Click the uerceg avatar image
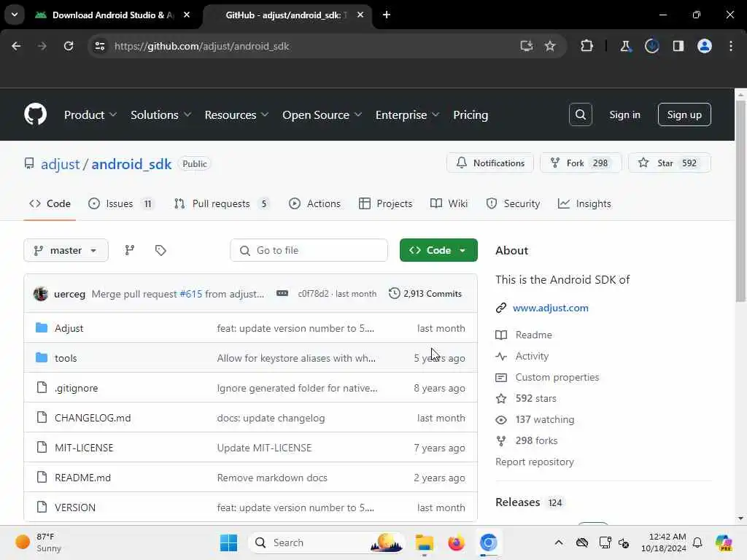 (41, 293)
